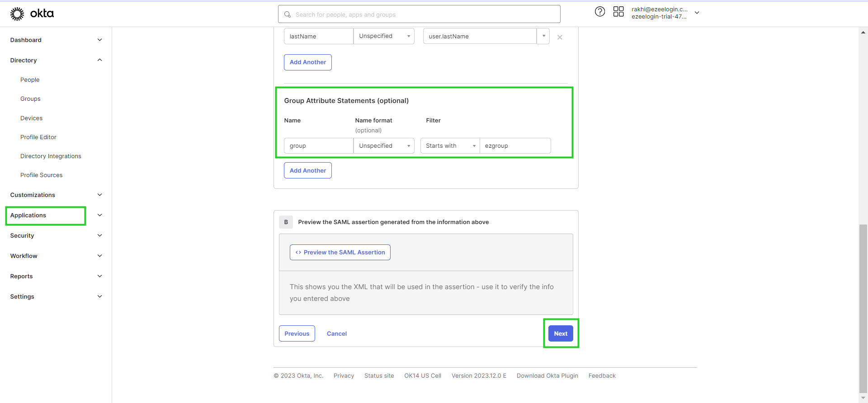
Task: Click the scrollbar down arrow
Action: 863,398
